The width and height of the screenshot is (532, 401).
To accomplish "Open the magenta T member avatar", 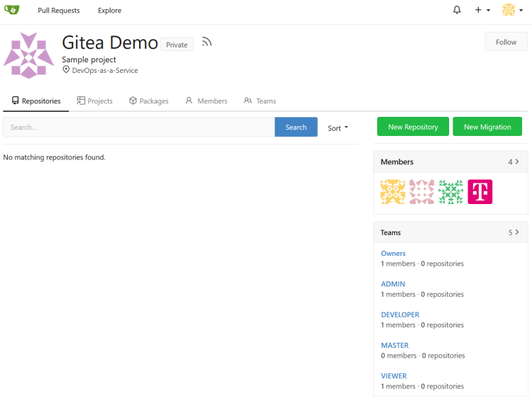I will (x=480, y=191).
